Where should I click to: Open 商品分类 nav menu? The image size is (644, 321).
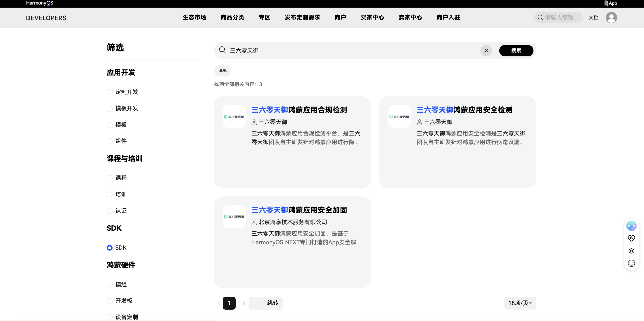click(x=232, y=17)
